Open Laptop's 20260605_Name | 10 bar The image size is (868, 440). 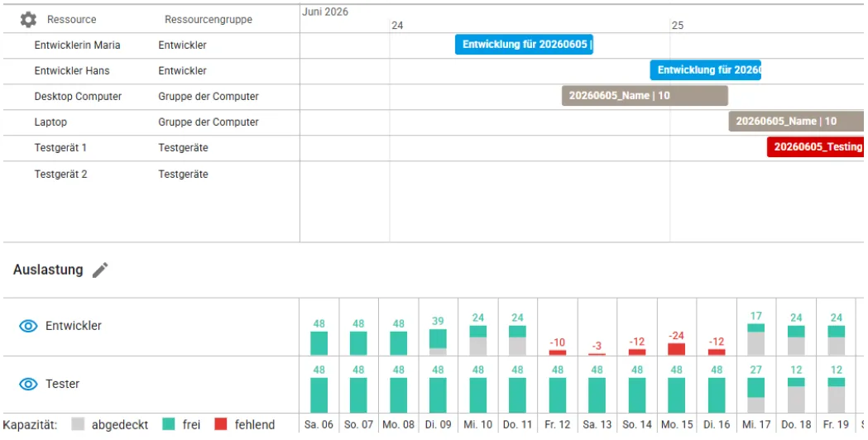click(x=796, y=122)
